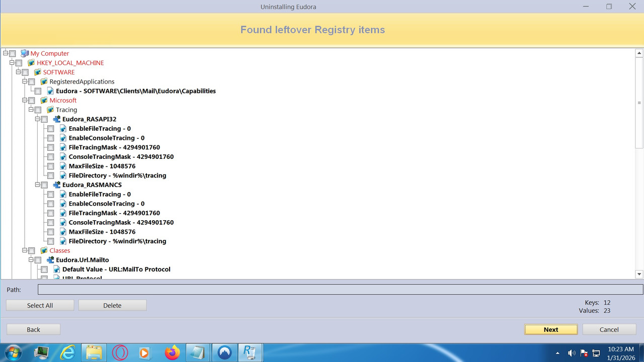Show hidden tray icons arrow
The image size is (644, 362).
pyautogui.click(x=557, y=353)
